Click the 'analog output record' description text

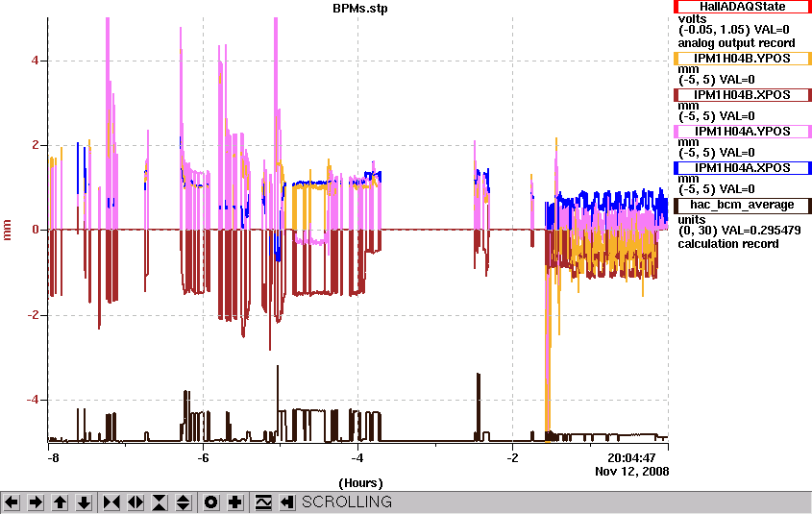(x=736, y=43)
